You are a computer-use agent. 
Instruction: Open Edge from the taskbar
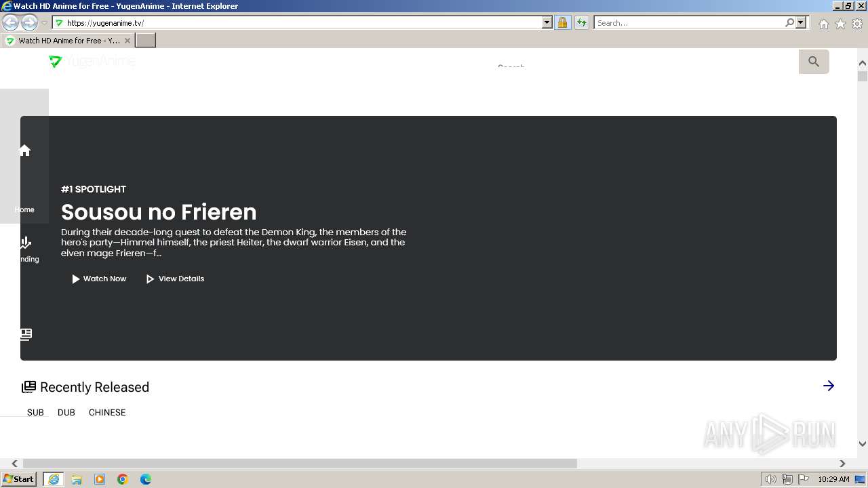tap(146, 479)
